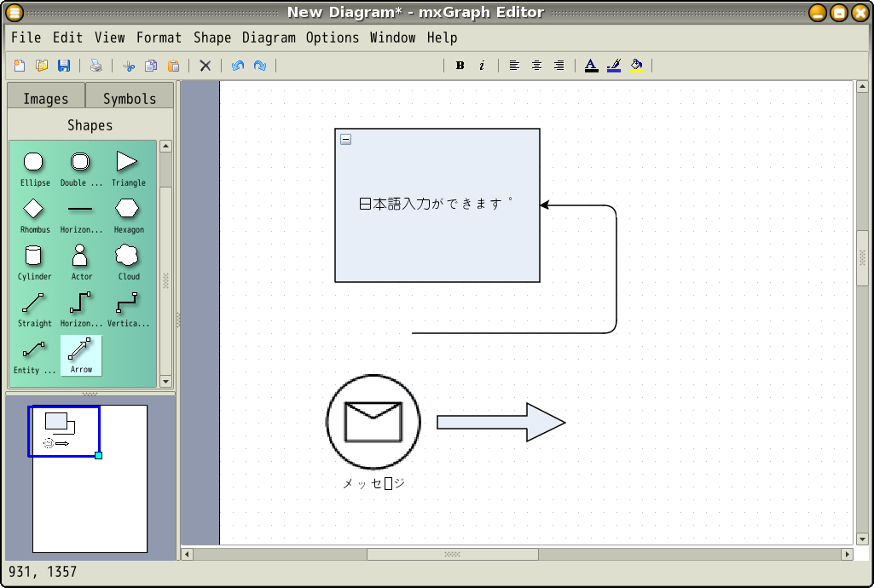Click the outline viewport cyan resize handle
Screen dimensions: 874x588
(x=99, y=455)
